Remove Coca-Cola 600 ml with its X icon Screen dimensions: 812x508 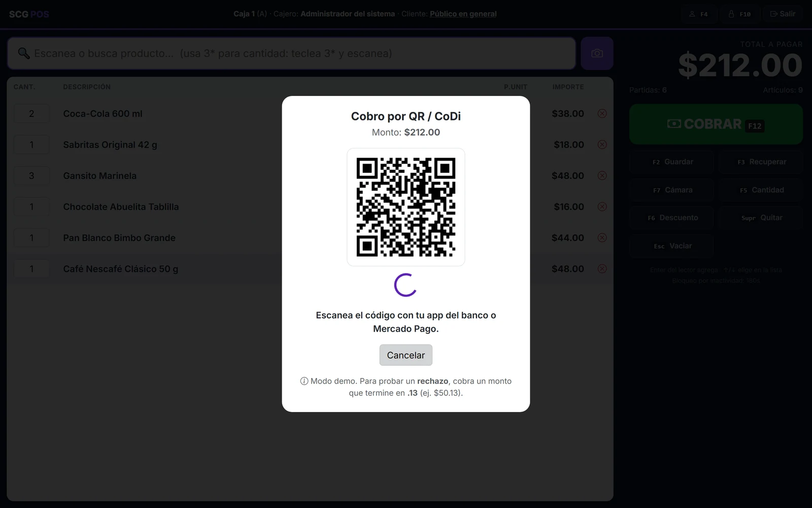pyautogui.click(x=602, y=114)
